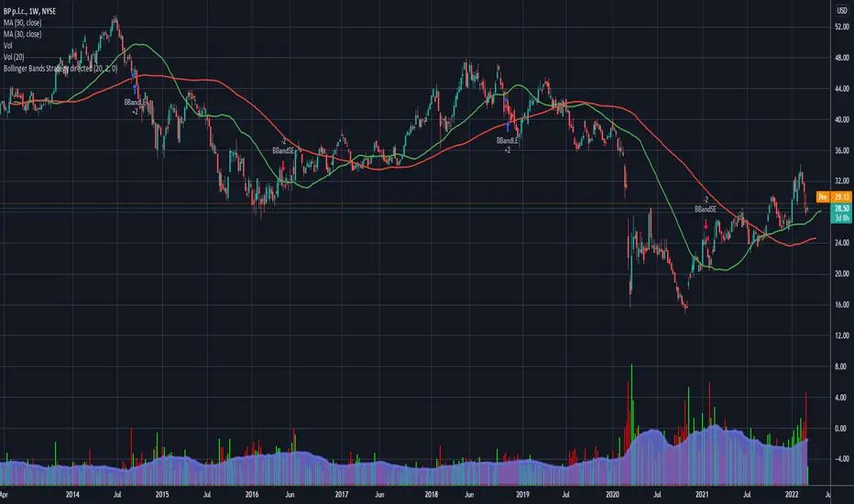Click the red short-entry arrow below BBandSE in 2021

coord(706,224)
